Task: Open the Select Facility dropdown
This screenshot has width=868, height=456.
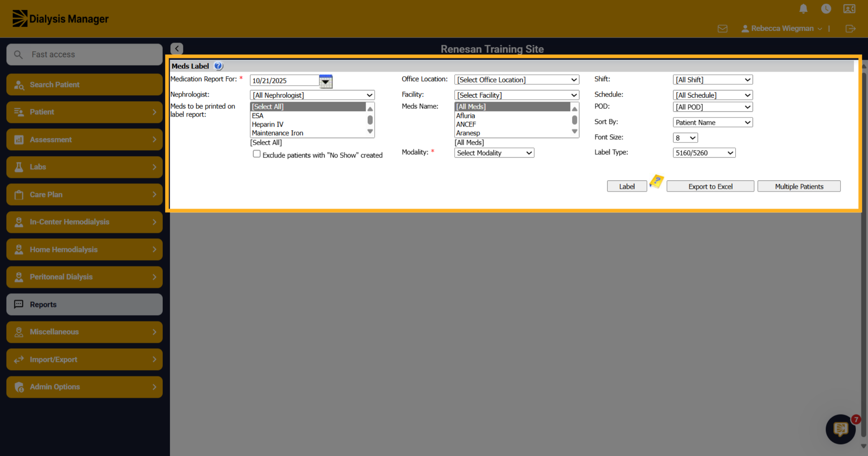Action: tap(516, 95)
